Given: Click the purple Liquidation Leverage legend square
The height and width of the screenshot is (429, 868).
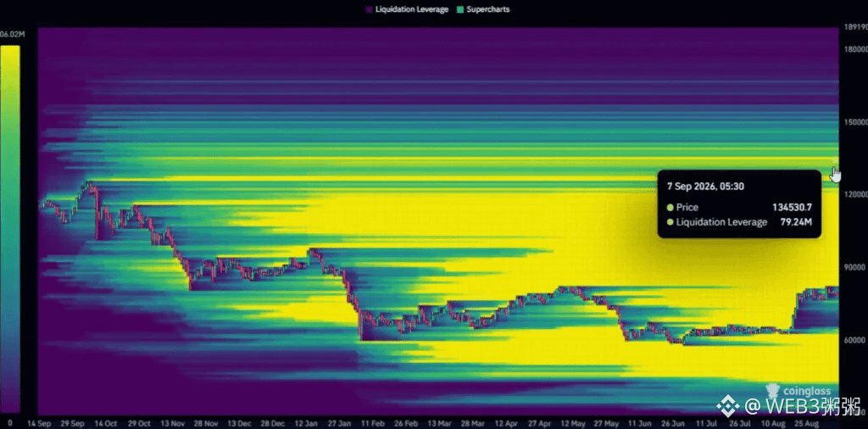Looking at the screenshot, I should click(x=370, y=9).
